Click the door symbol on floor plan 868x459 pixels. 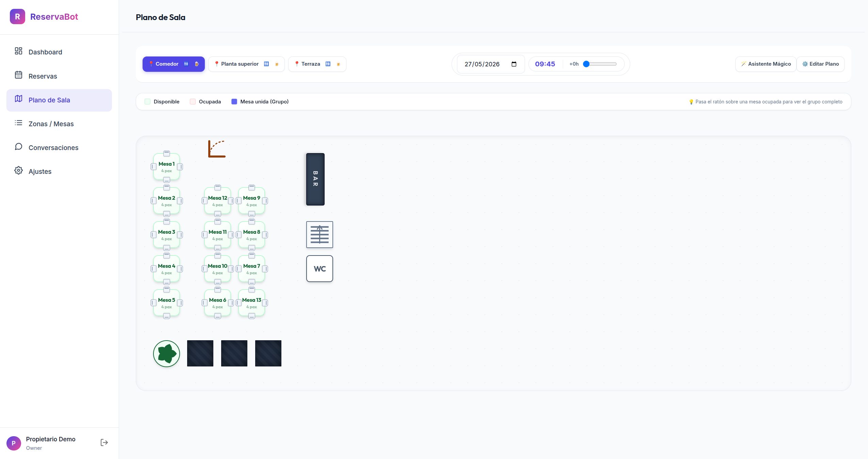[x=217, y=149]
